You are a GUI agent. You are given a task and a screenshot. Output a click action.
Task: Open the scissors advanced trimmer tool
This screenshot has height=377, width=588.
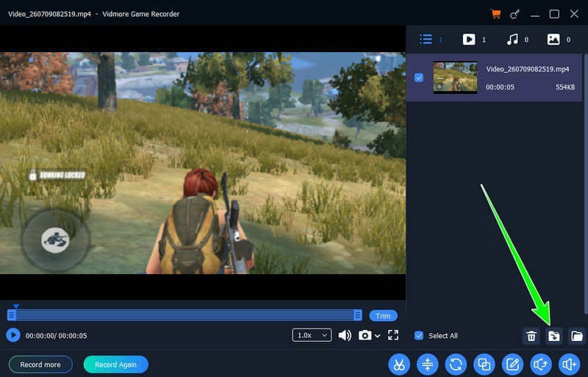tap(399, 365)
